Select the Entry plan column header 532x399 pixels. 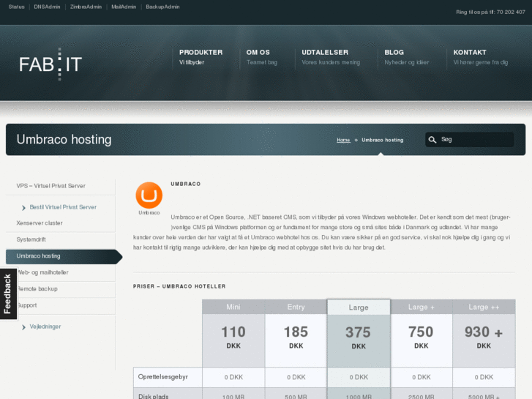(296, 307)
